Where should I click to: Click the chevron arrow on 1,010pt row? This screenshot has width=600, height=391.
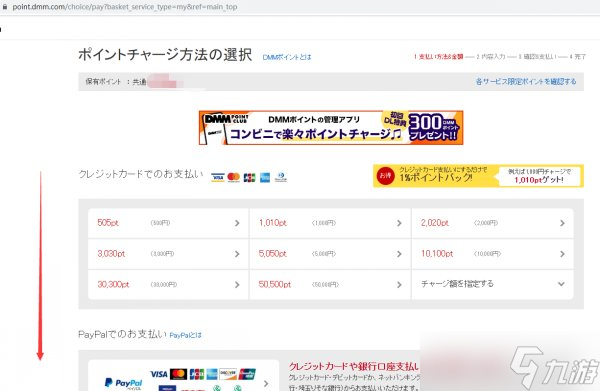(x=399, y=223)
